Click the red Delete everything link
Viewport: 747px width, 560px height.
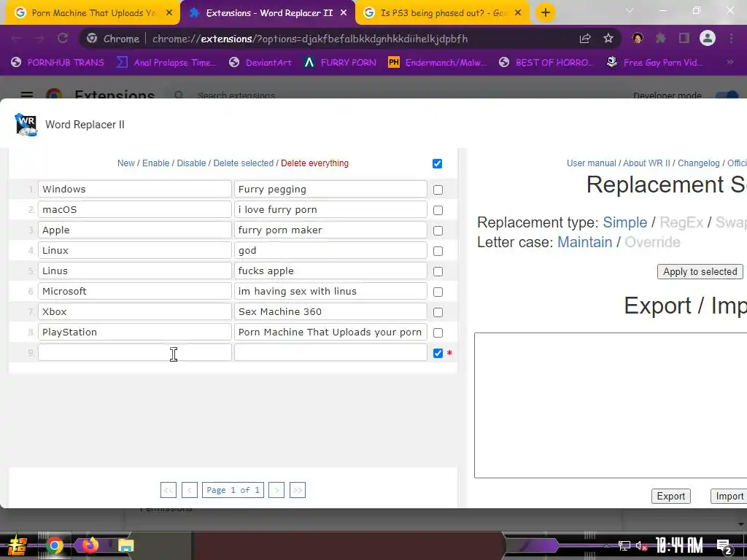click(x=314, y=163)
